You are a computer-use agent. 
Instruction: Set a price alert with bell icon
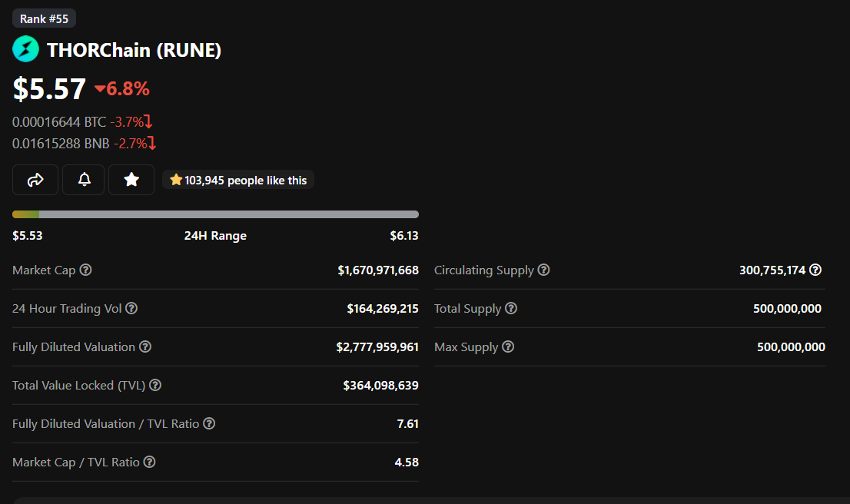coord(84,179)
